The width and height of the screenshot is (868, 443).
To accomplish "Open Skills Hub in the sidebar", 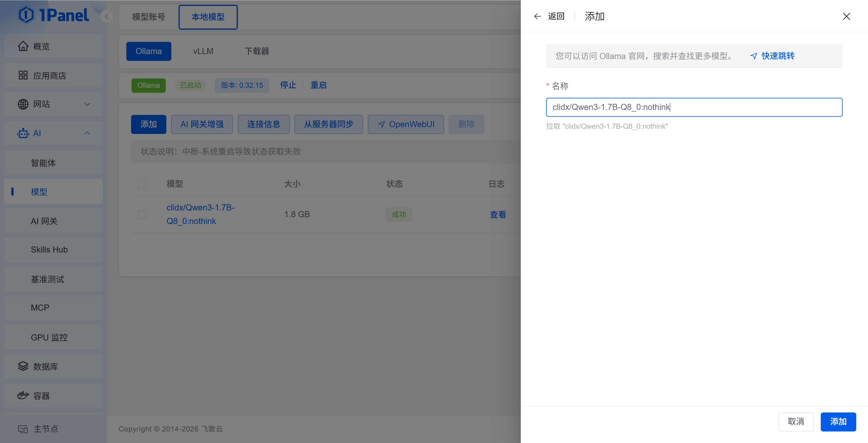I will coord(53,250).
